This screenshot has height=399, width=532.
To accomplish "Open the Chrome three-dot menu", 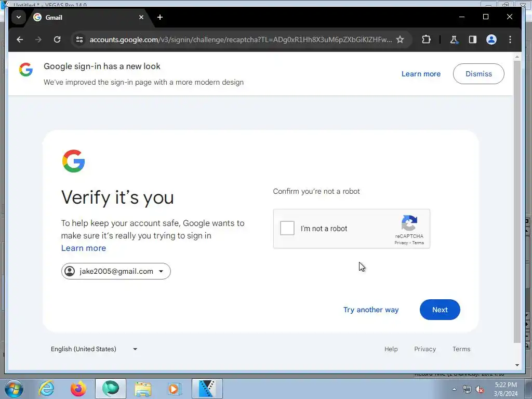I will [x=510, y=39].
